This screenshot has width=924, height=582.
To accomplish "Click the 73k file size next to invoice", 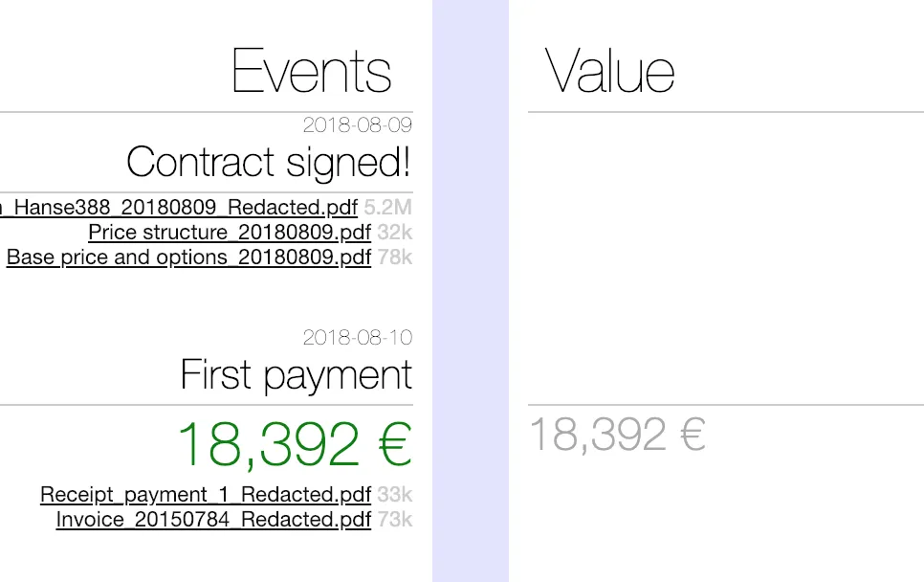I will point(394,520).
